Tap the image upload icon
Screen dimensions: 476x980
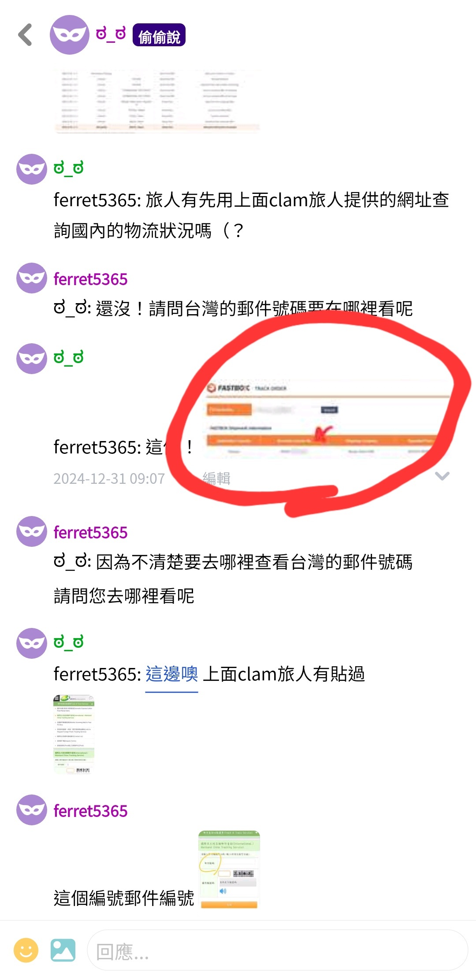63,950
